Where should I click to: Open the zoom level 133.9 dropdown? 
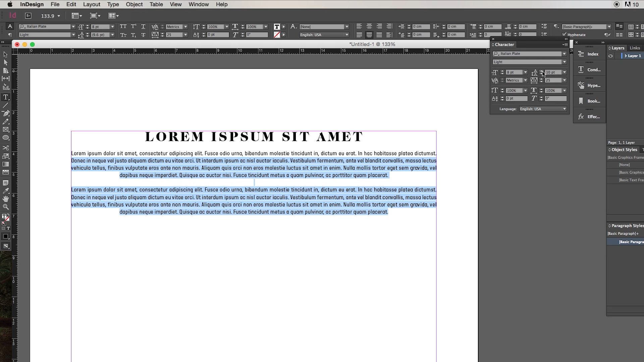pyautogui.click(x=59, y=16)
